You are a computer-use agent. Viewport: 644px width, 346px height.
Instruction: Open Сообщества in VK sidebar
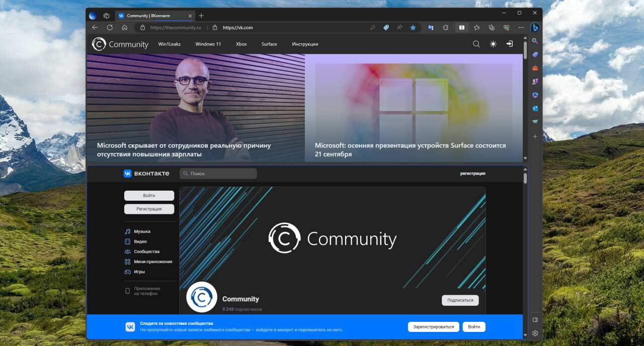(142, 251)
